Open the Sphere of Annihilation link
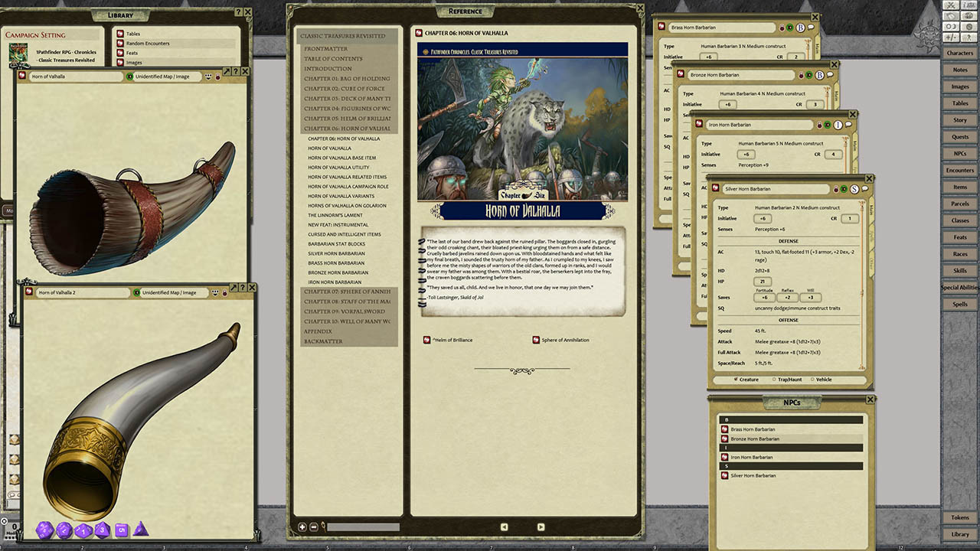This screenshot has width=980, height=551. (567, 340)
